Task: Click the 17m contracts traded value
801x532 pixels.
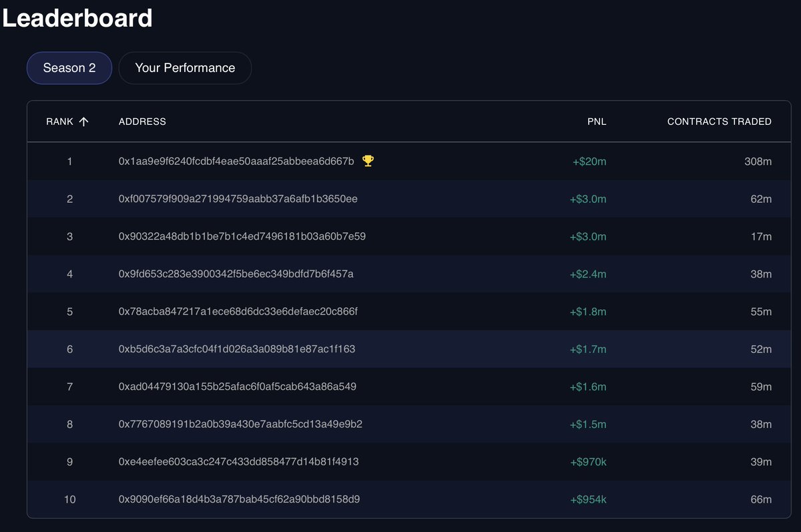Action: click(x=761, y=236)
